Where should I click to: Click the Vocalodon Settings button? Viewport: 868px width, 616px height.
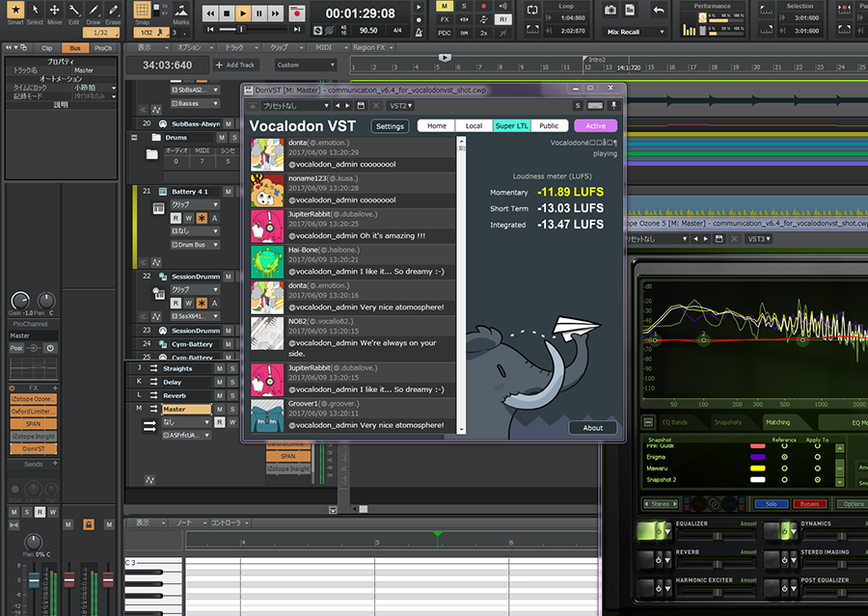[x=390, y=126]
